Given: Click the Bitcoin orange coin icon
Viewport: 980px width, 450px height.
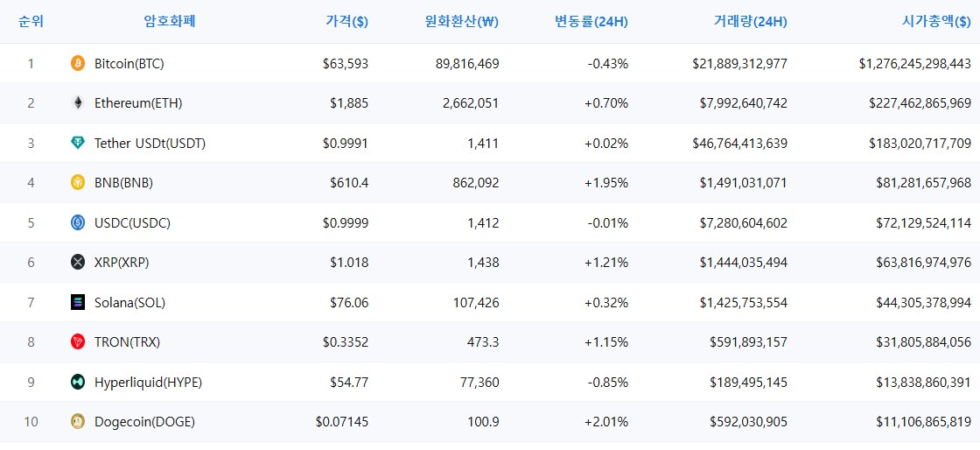Looking at the screenshot, I should tap(78, 63).
